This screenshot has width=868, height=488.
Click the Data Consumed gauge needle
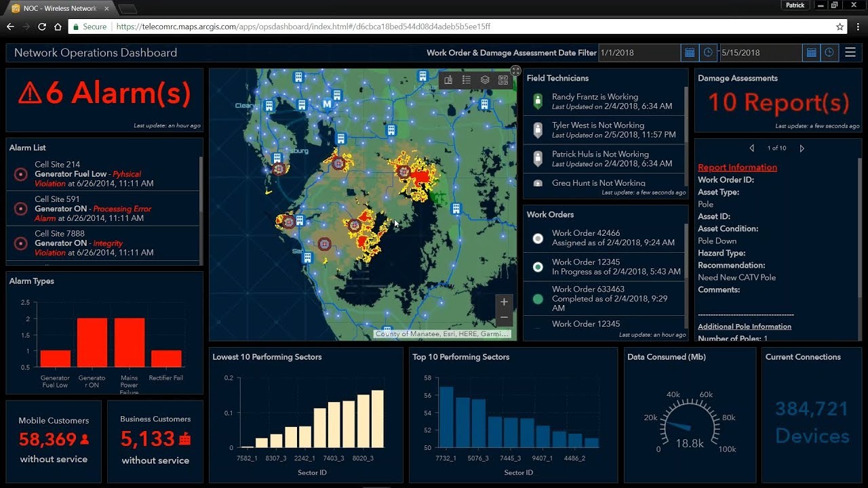point(678,426)
